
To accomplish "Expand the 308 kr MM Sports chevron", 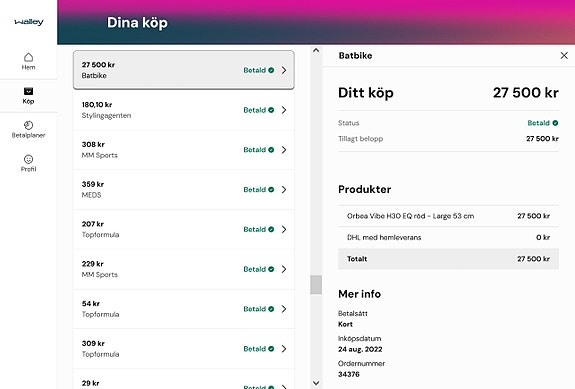I will (284, 150).
